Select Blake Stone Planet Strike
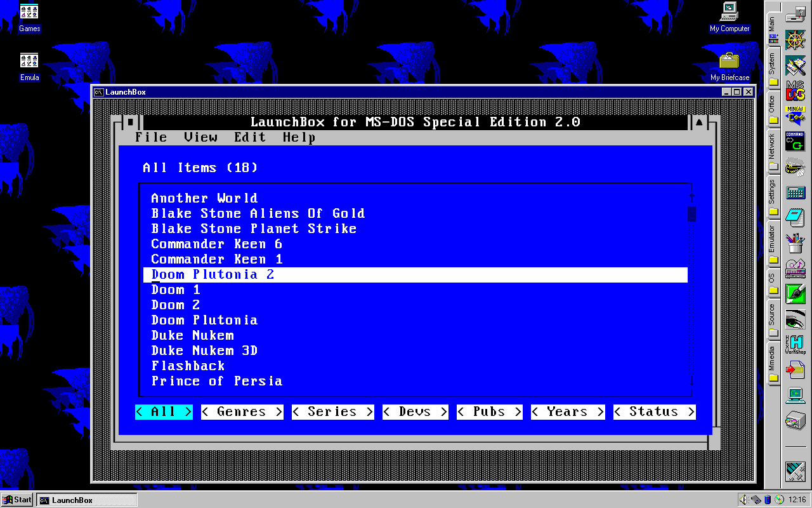The width and height of the screenshot is (812, 508). 416,229
